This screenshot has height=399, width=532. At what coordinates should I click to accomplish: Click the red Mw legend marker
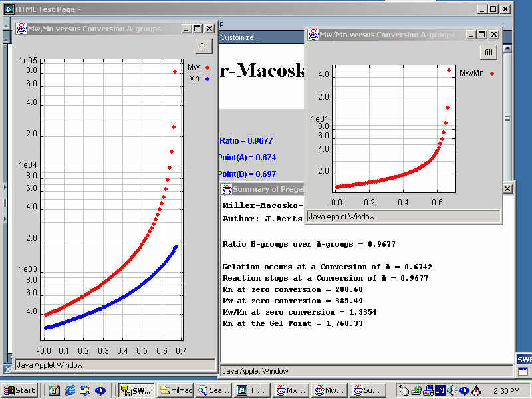tap(207, 67)
